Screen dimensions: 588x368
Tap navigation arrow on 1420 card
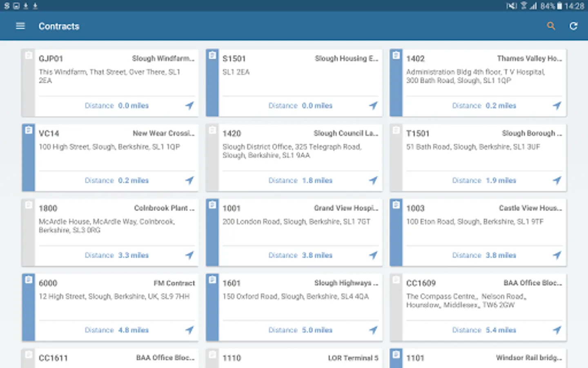click(x=373, y=180)
